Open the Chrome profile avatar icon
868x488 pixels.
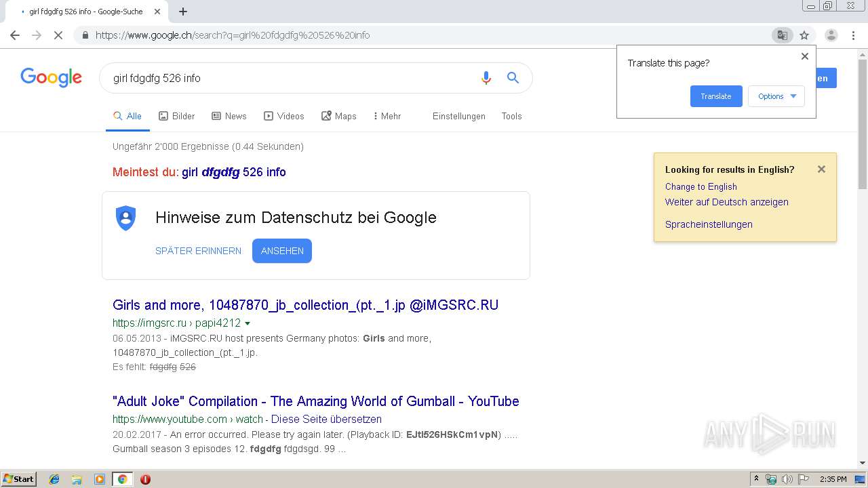tap(831, 35)
